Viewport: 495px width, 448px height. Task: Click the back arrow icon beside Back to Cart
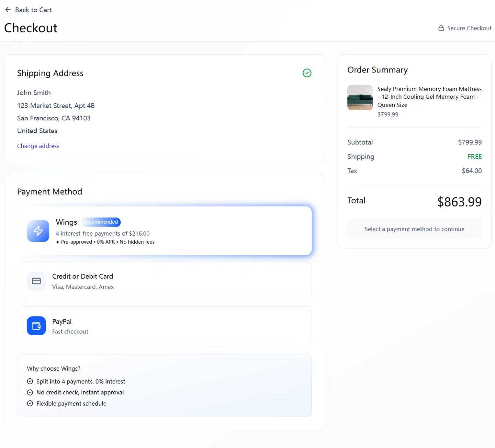click(x=8, y=10)
